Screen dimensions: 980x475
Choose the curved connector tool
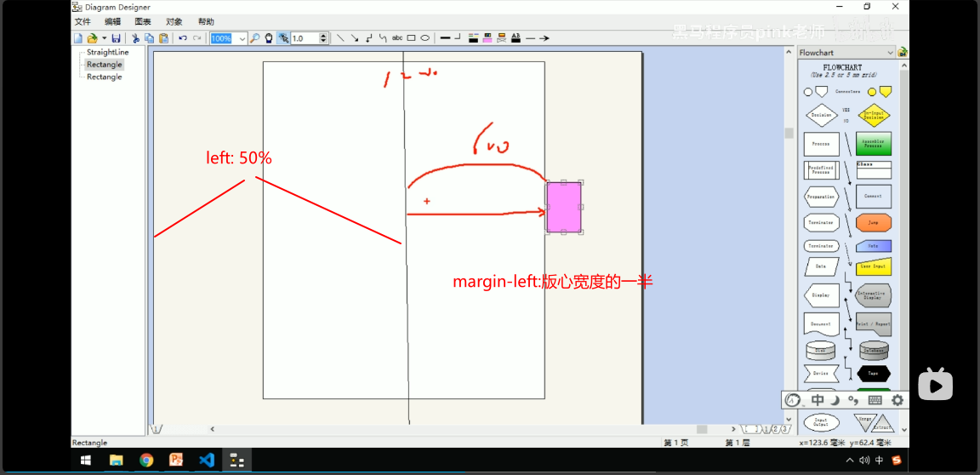coord(383,38)
